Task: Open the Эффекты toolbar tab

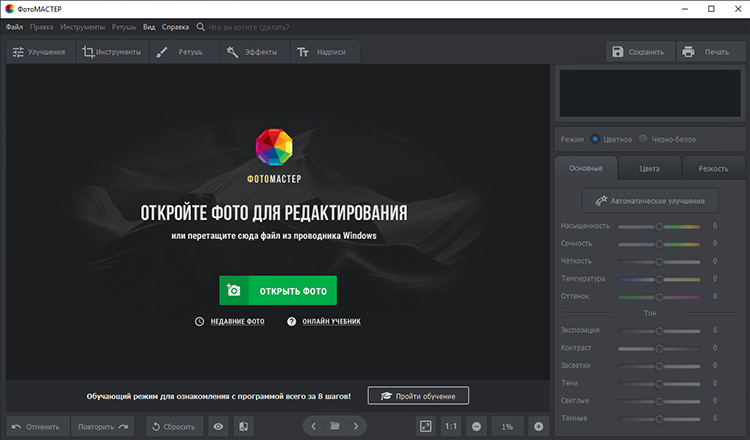Action: (254, 52)
